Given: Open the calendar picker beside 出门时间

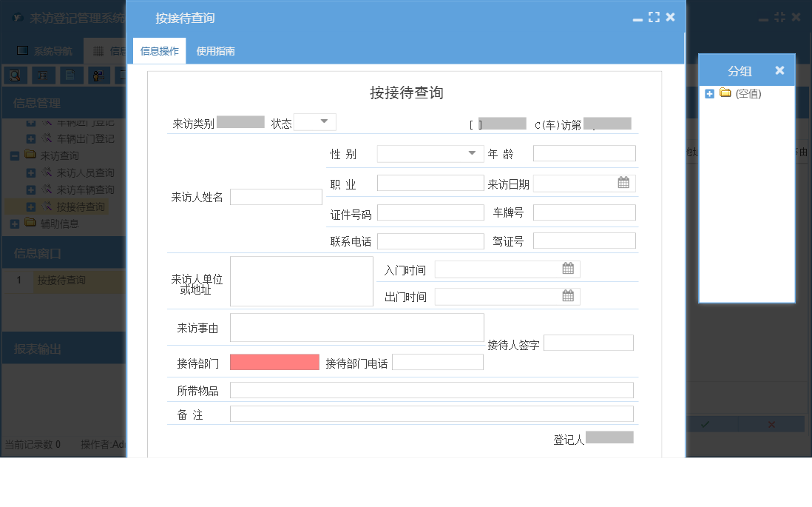Looking at the screenshot, I should tap(567, 295).
